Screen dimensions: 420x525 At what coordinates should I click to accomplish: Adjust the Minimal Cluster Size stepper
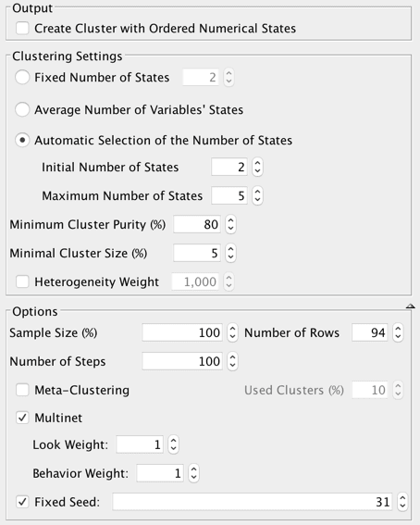[230, 253]
